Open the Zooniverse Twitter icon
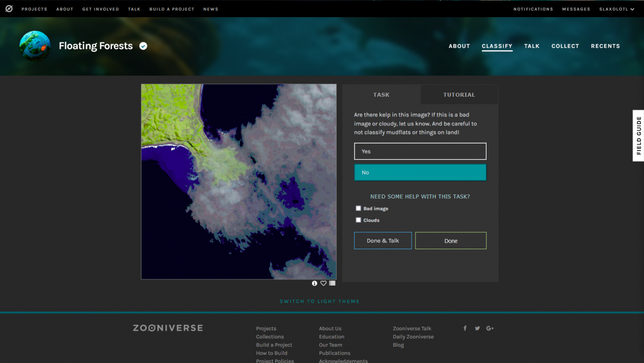This screenshot has width=644, height=363. (x=477, y=328)
